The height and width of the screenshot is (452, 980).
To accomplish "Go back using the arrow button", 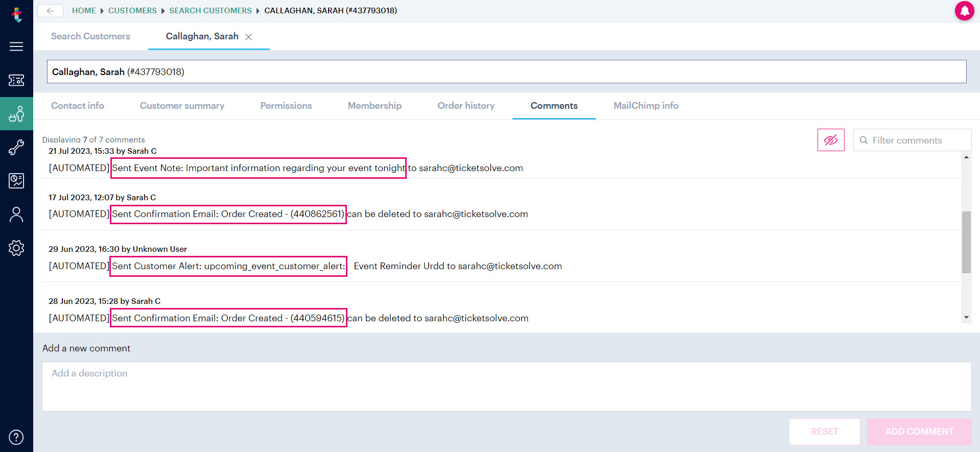I will click(x=50, y=11).
